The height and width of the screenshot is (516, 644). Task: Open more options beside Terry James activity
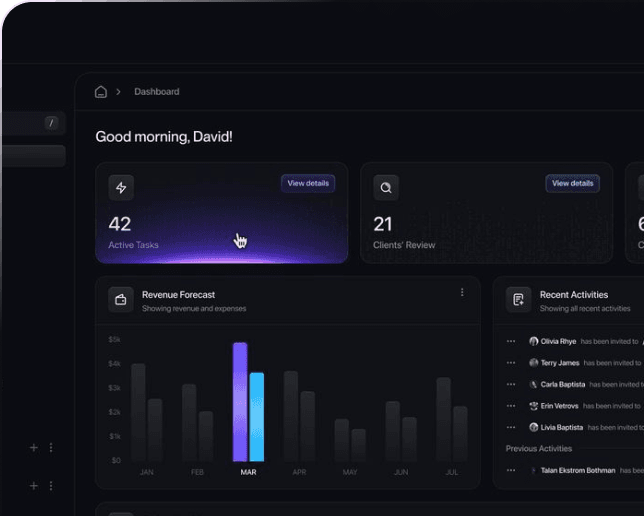[x=511, y=363]
